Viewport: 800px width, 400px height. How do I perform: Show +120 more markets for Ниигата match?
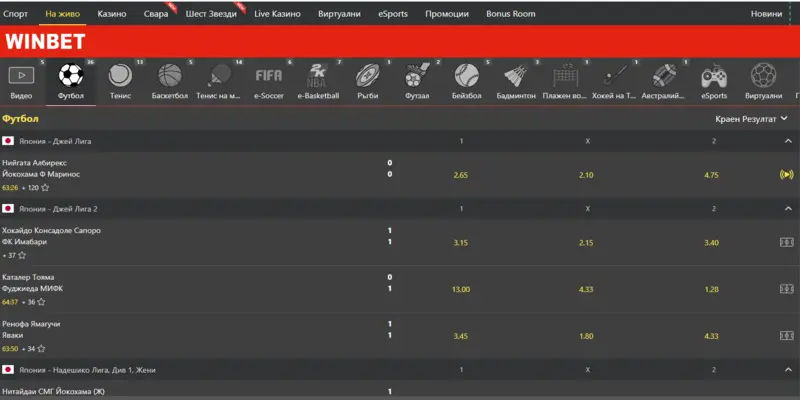[x=30, y=188]
